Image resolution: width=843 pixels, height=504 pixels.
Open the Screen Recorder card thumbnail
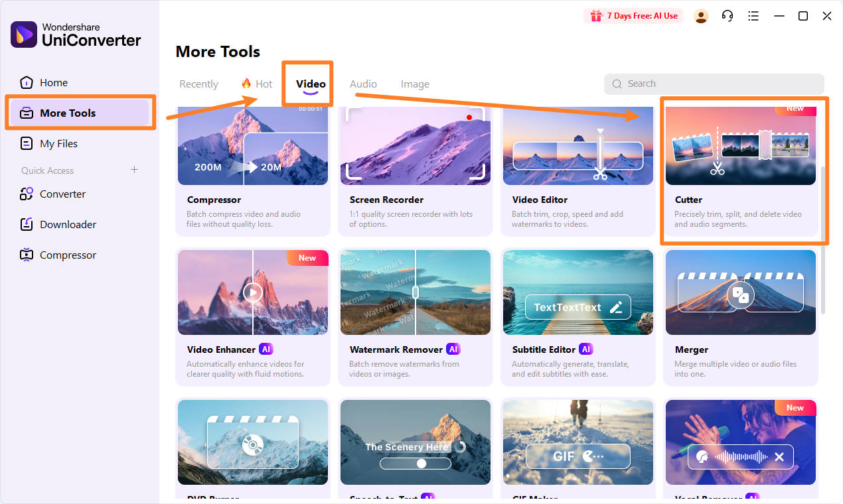pos(416,146)
